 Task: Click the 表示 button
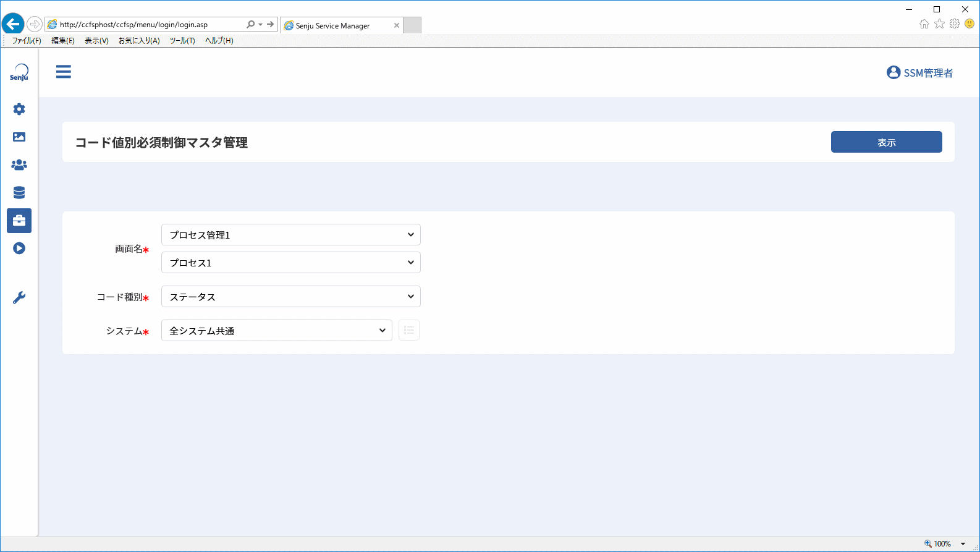(887, 142)
